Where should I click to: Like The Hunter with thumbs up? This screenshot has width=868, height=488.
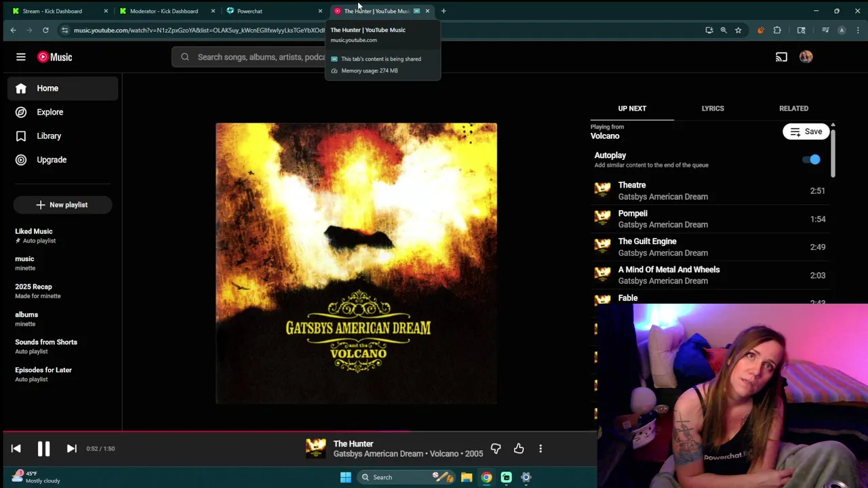519,449
